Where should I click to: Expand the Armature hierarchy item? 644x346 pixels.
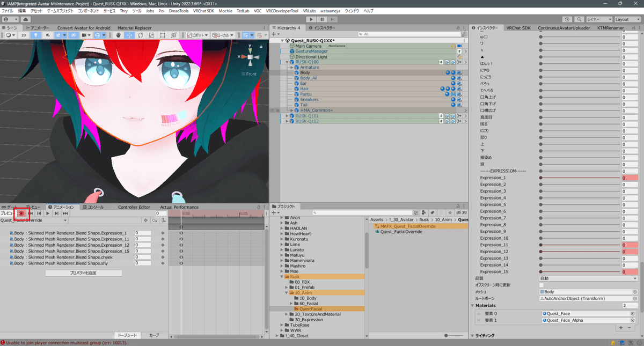click(291, 68)
